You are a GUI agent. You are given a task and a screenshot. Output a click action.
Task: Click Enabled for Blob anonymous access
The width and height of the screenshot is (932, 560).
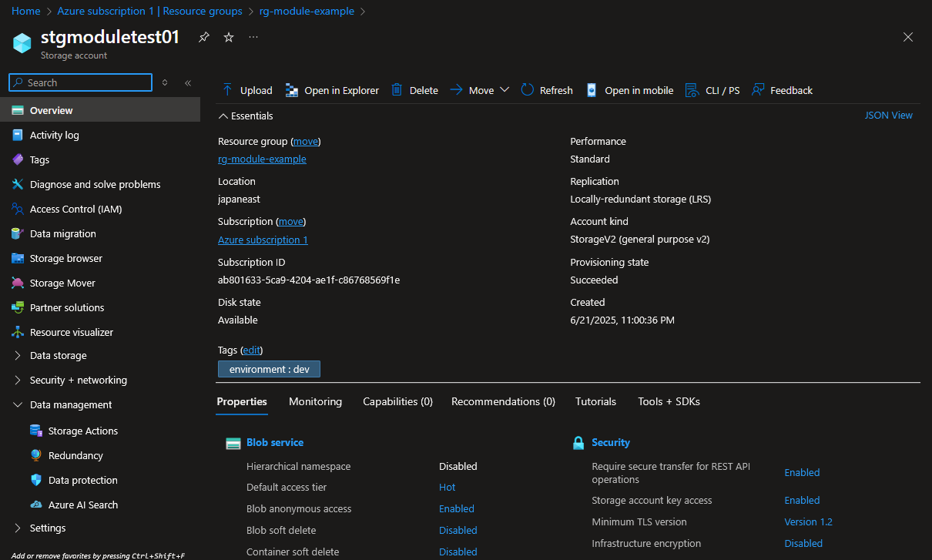pos(457,508)
